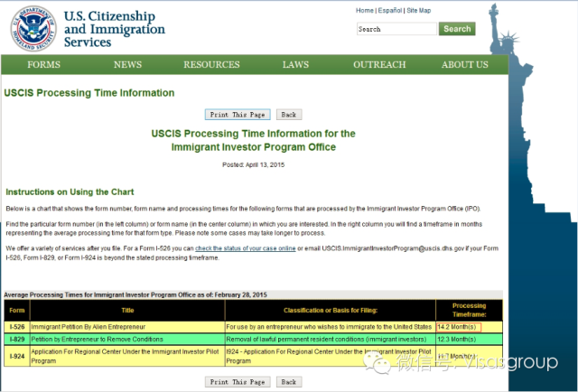Click the top Print This Page button

[238, 115]
